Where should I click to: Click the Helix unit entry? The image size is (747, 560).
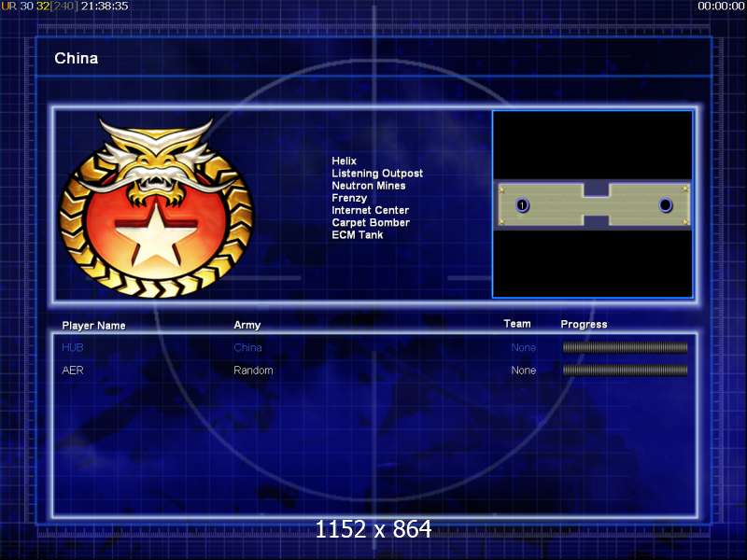(x=344, y=161)
